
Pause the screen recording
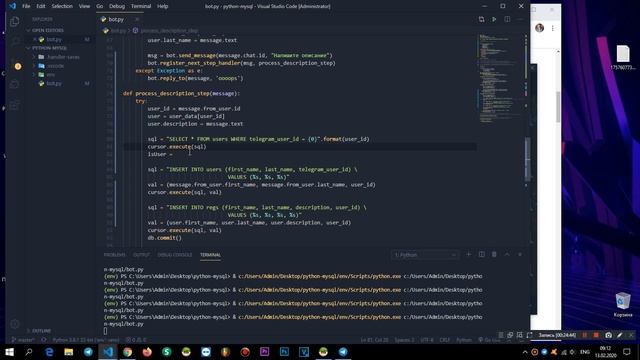tap(584, 335)
